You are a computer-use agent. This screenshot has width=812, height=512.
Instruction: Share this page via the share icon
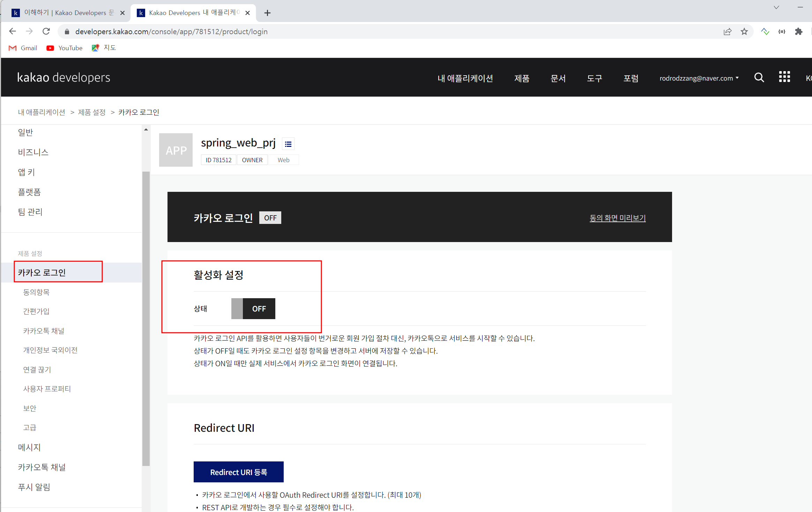728,32
